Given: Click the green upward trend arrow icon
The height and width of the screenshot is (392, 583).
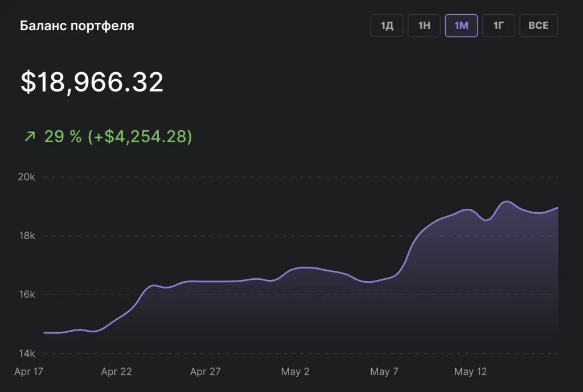Looking at the screenshot, I should (30, 137).
